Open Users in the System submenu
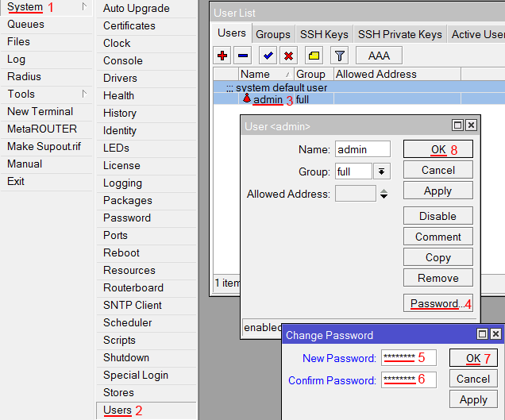This screenshot has height=420, width=505. pyautogui.click(x=118, y=410)
